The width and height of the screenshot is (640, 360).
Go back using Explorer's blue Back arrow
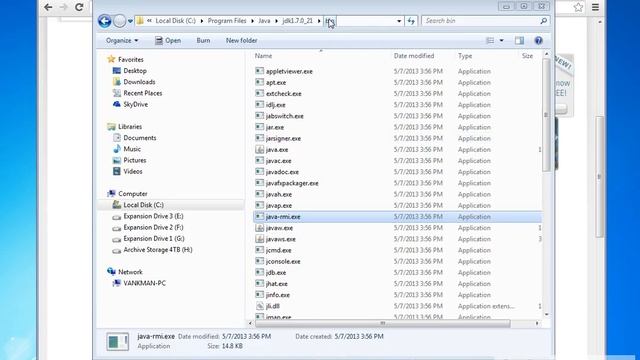click(x=104, y=21)
